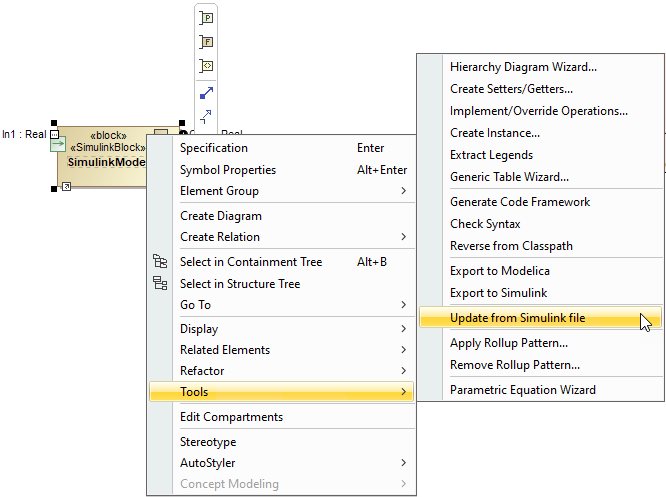The image size is (666, 497).
Task: Expand the AutoStyler submenu
Action: click(404, 463)
